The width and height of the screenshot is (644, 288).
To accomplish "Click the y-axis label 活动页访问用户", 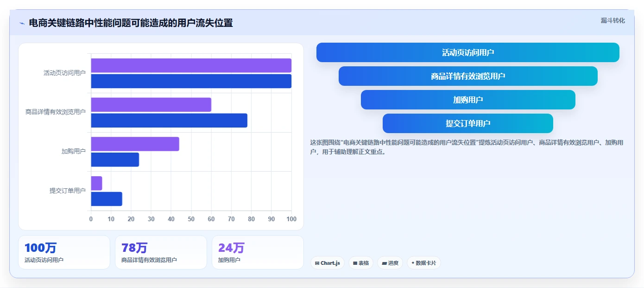I will coord(64,73).
